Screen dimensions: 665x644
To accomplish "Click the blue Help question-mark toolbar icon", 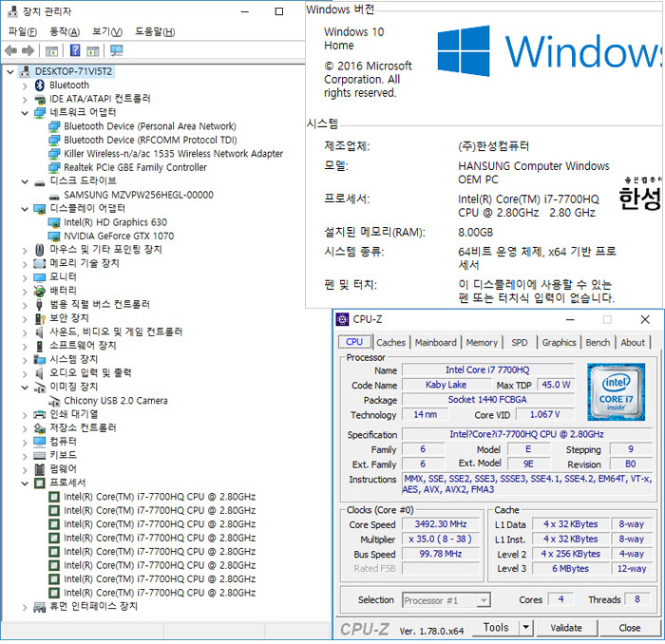I will pos(75,50).
